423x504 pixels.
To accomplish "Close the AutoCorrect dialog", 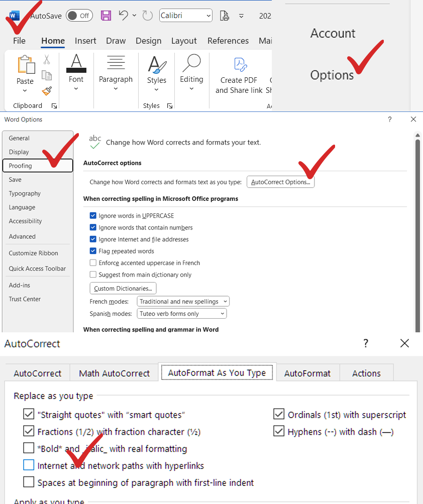I will pyautogui.click(x=405, y=343).
